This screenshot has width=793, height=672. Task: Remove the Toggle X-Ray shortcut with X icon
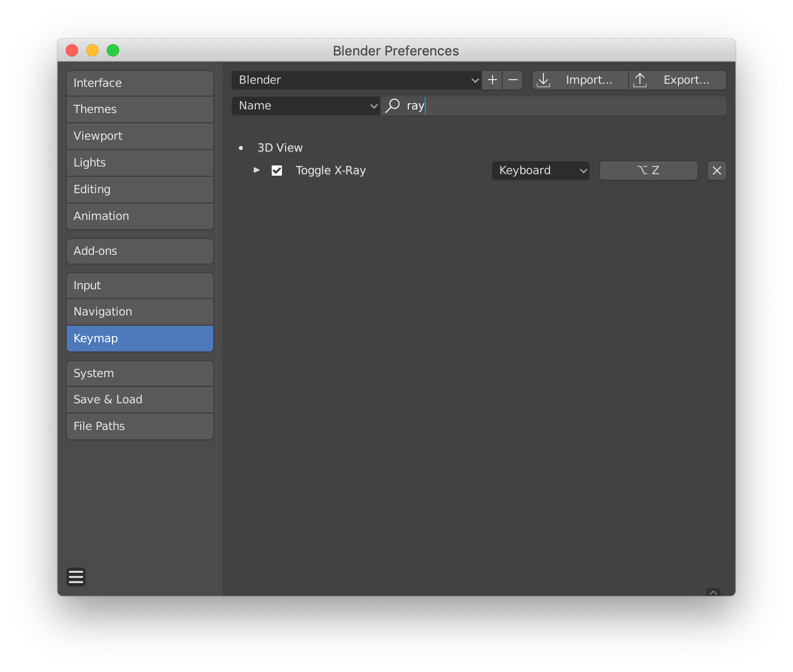[x=716, y=170]
